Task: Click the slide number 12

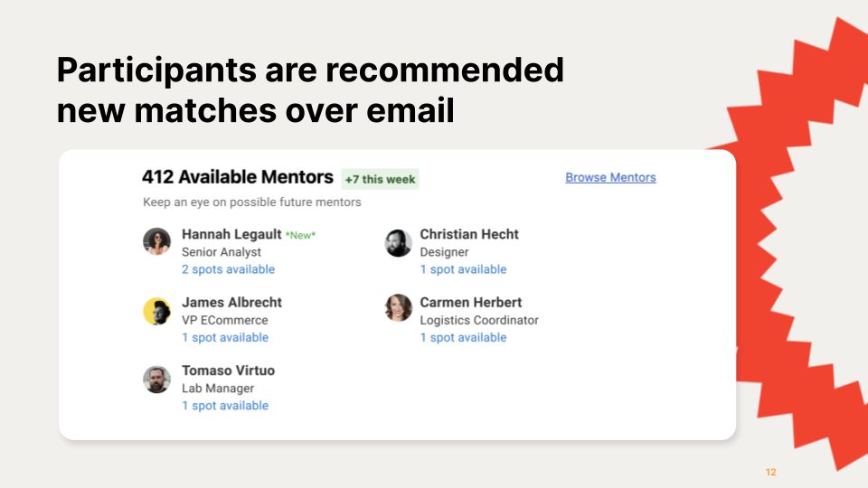Action: (x=770, y=473)
